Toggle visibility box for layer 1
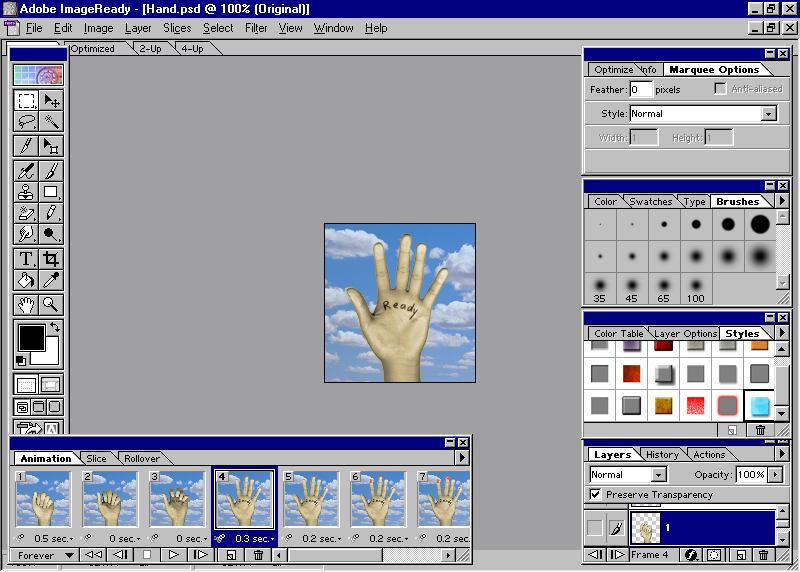 click(595, 526)
